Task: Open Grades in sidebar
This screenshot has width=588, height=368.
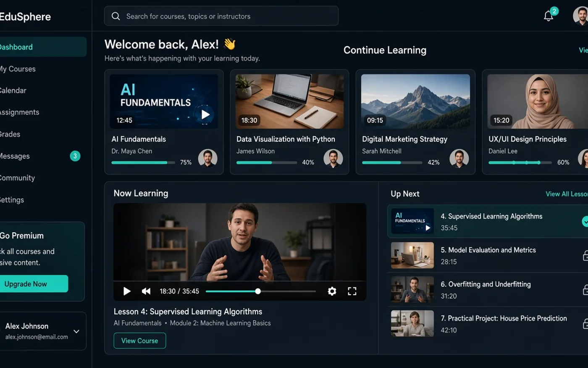Action: (10, 134)
